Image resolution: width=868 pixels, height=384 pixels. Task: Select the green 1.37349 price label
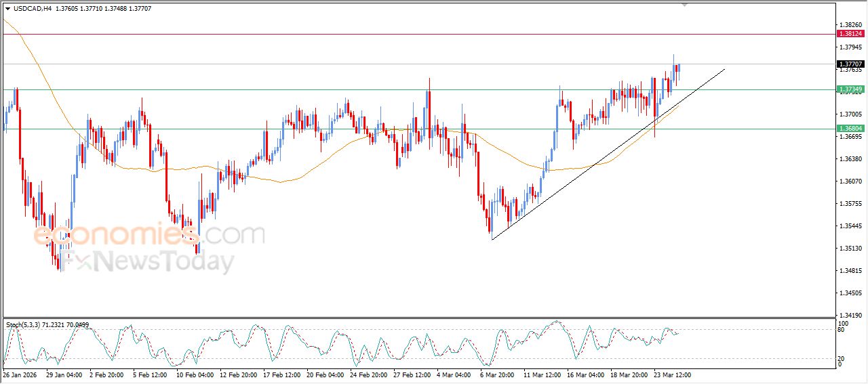point(850,89)
